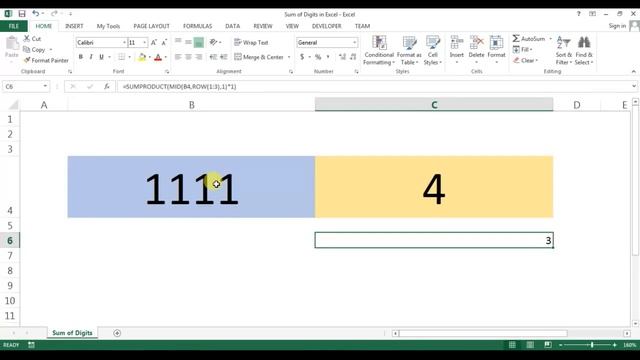The image size is (640, 360).
Task: Click the orientation text angle icon
Action: coord(213,42)
